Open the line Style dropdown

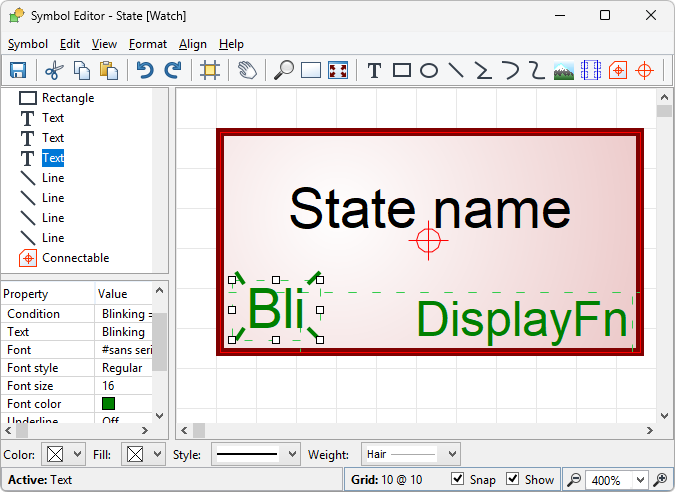255,454
